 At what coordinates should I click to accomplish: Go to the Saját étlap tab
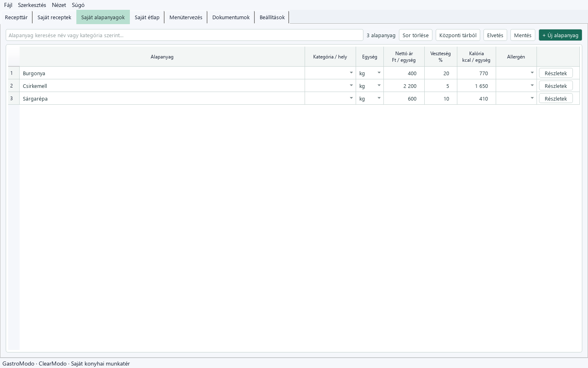[147, 17]
